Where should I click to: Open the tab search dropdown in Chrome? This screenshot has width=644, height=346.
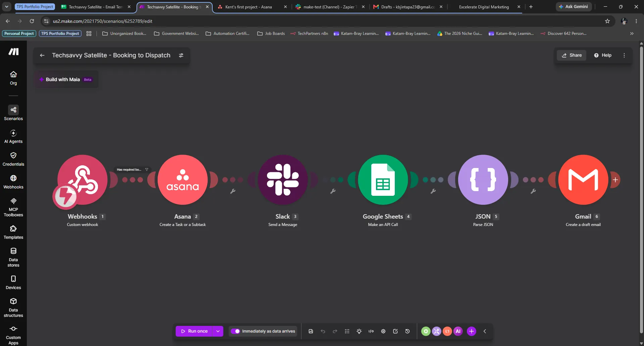pyautogui.click(x=7, y=7)
